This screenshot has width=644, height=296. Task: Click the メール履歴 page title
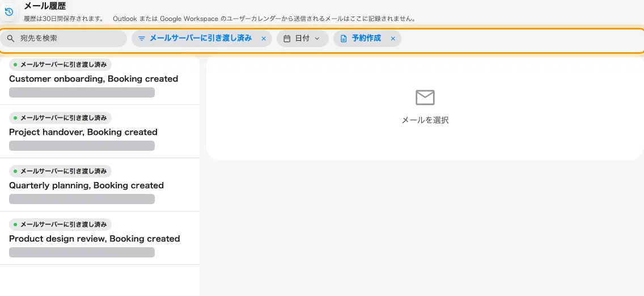tap(45, 6)
